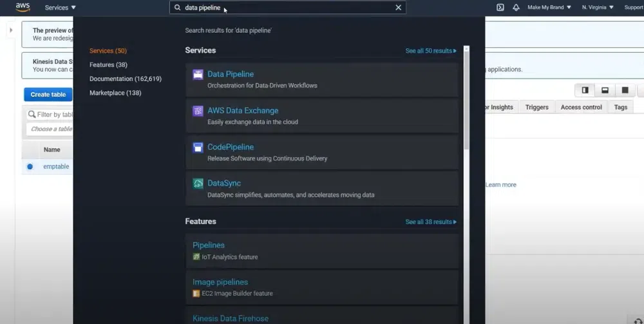Click 'Orchestration for Data-Driven Workflows' description

coord(262,86)
